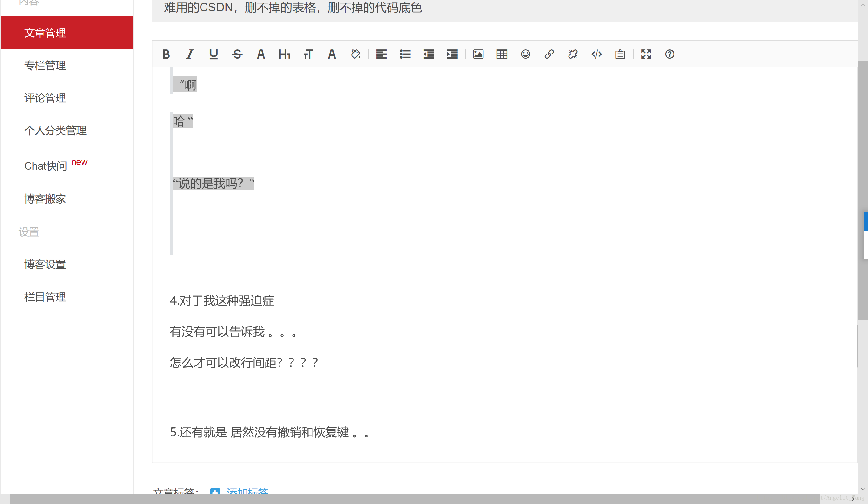Image resolution: width=868 pixels, height=504 pixels.
Task: Open editor help
Action: tap(670, 54)
